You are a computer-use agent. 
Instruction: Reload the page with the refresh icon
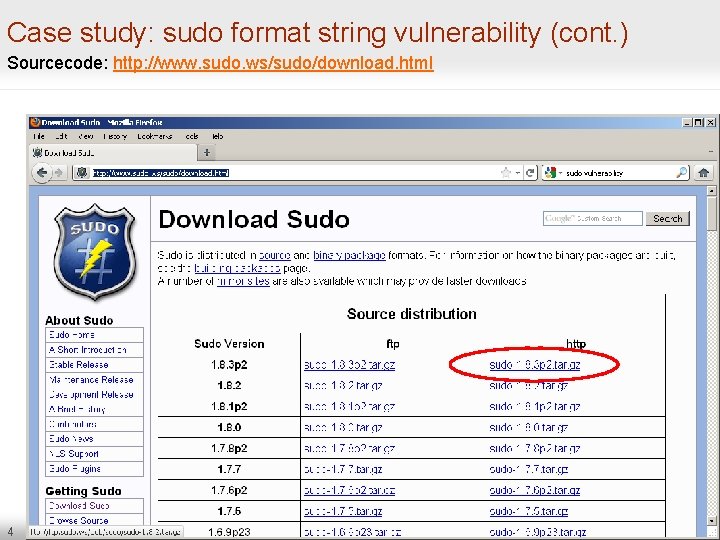(x=530, y=173)
